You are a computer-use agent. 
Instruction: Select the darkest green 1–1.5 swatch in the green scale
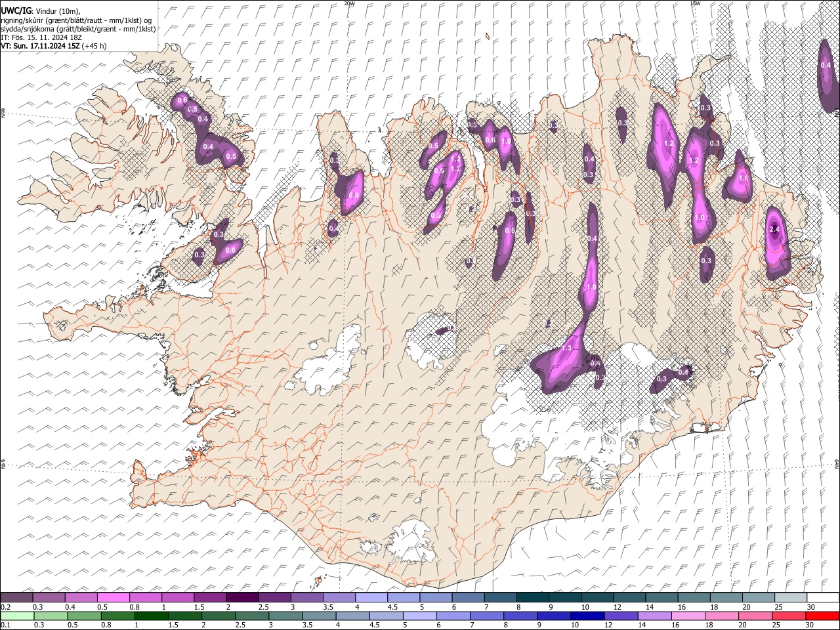point(151,616)
